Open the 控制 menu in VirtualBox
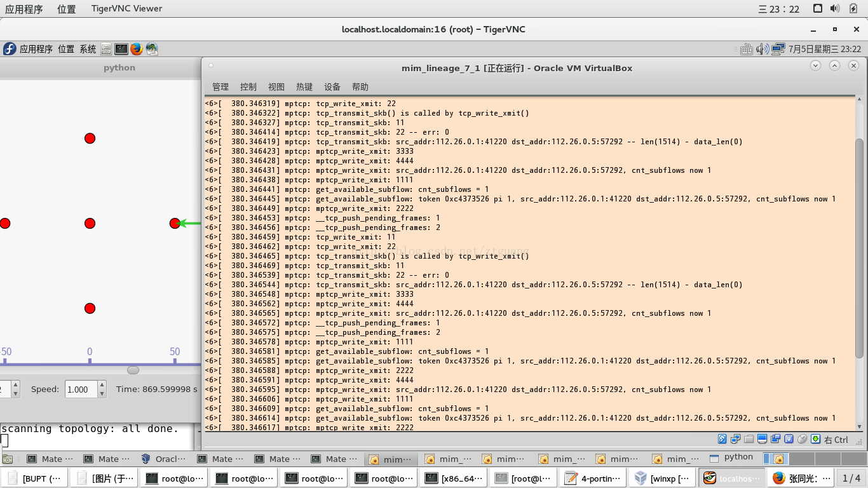This screenshot has width=868, height=488. (x=248, y=87)
